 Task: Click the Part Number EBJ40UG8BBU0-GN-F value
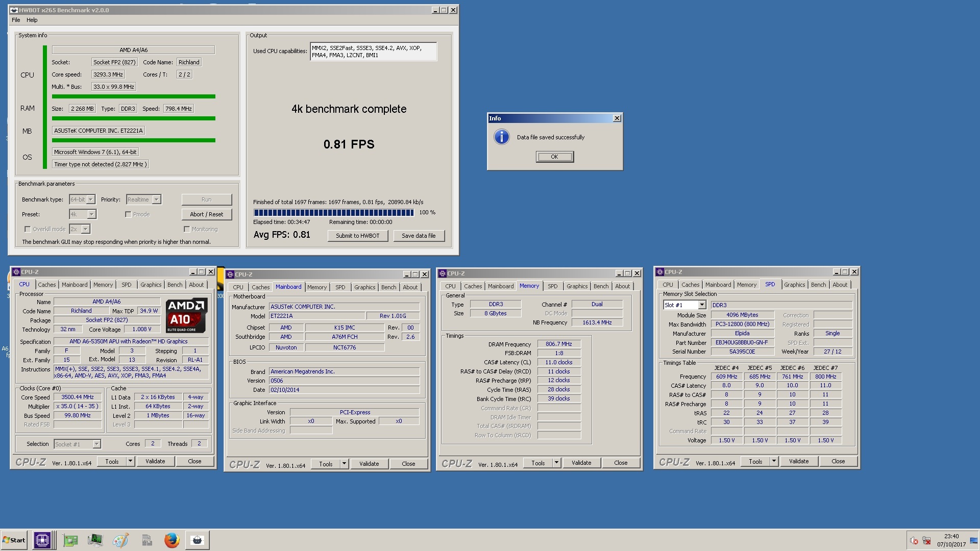tap(742, 343)
